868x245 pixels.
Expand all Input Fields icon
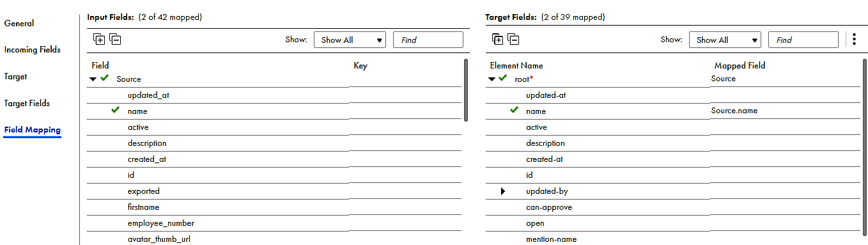[x=99, y=39]
